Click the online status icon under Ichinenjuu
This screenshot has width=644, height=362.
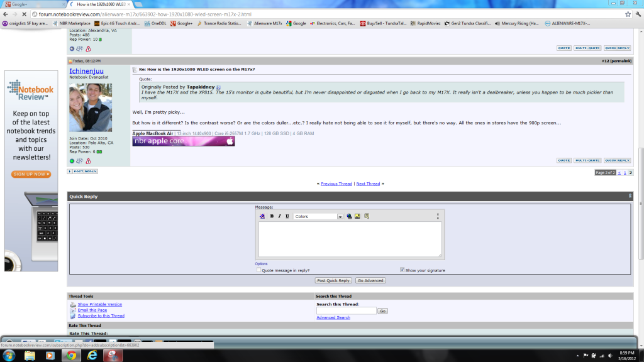click(x=72, y=162)
